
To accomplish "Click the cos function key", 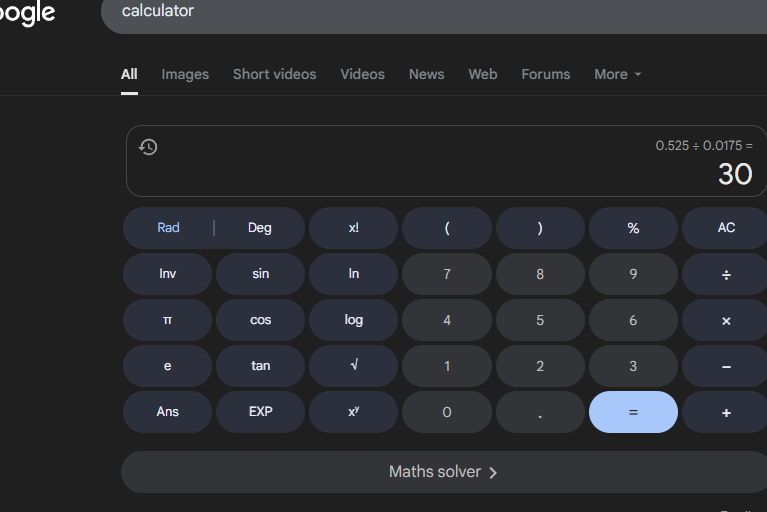I will [261, 320].
